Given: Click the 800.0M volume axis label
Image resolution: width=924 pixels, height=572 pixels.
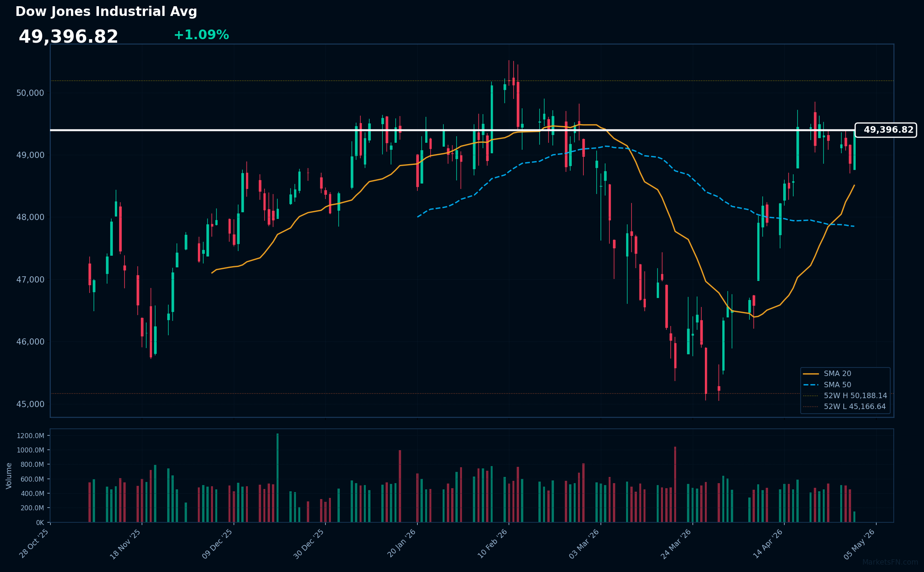Looking at the screenshot, I should [x=32, y=465].
